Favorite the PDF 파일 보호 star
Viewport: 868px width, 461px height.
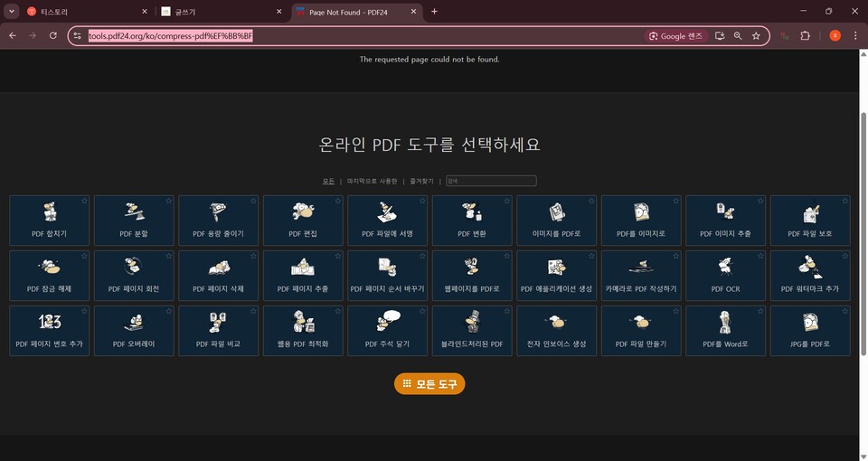click(x=844, y=201)
